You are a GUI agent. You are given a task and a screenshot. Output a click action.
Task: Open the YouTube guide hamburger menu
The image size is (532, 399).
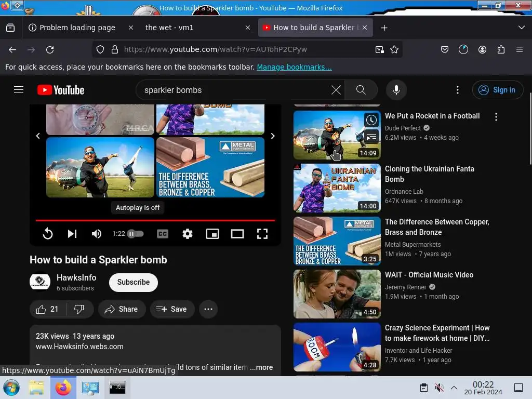[19, 90]
